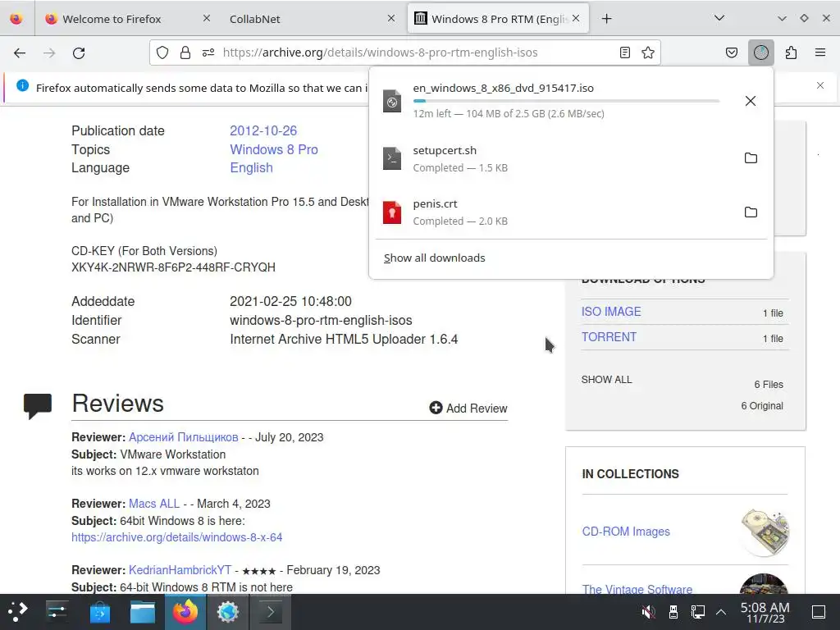Save page to Pocket
This screenshot has width=840, height=630.
[731, 52]
